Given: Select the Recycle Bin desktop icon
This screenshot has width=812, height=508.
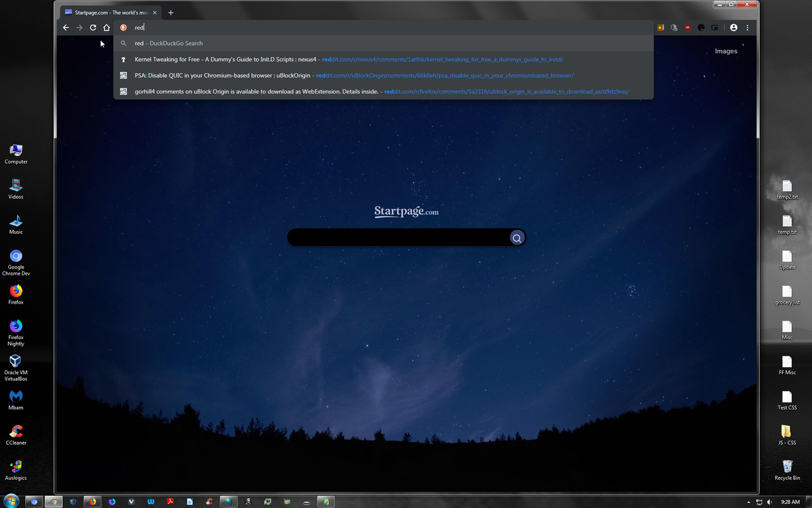Looking at the screenshot, I should click(x=787, y=471).
